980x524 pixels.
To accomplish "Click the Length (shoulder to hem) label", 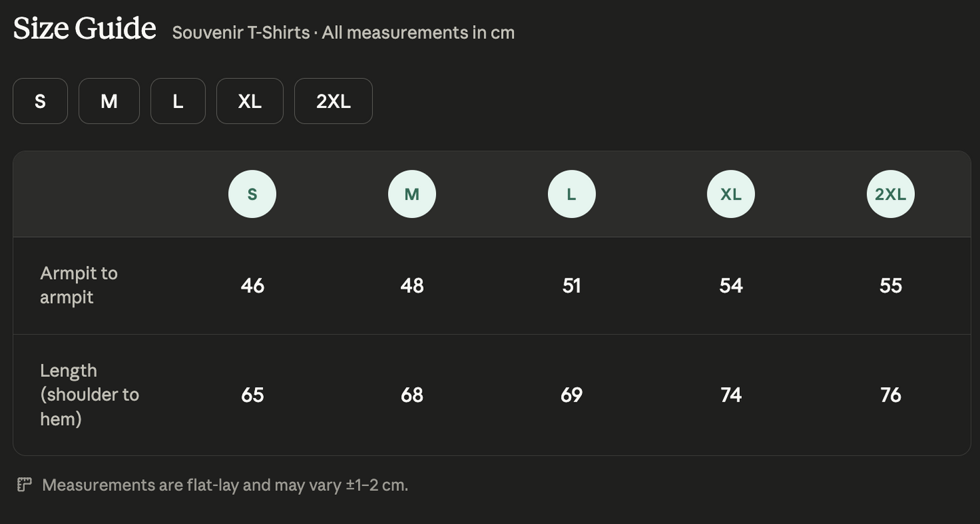I will pos(90,394).
